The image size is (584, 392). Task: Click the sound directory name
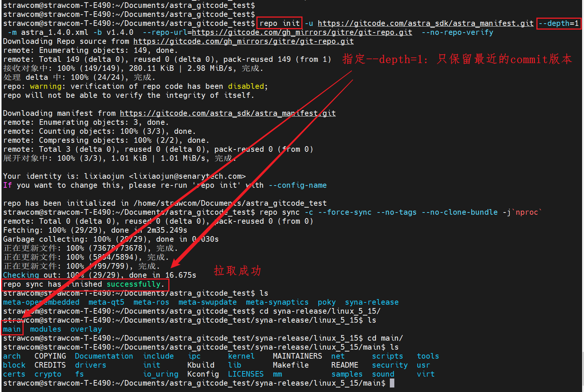click(x=383, y=374)
